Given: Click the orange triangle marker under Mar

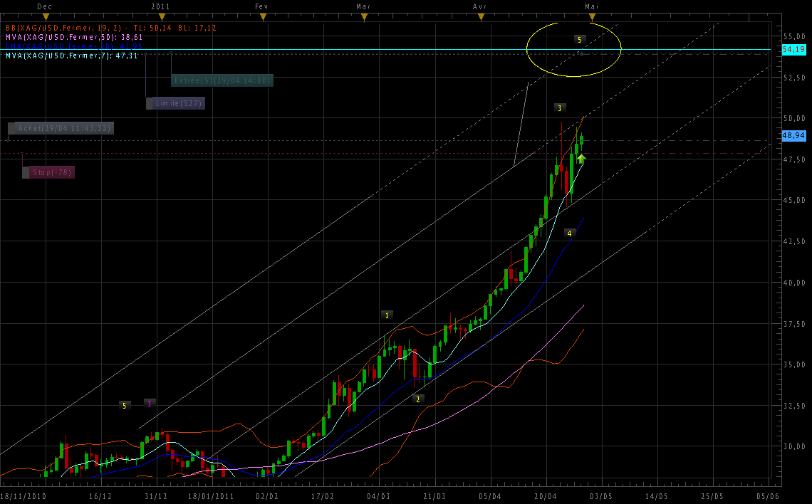Looking at the screenshot, I should [365, 16].
